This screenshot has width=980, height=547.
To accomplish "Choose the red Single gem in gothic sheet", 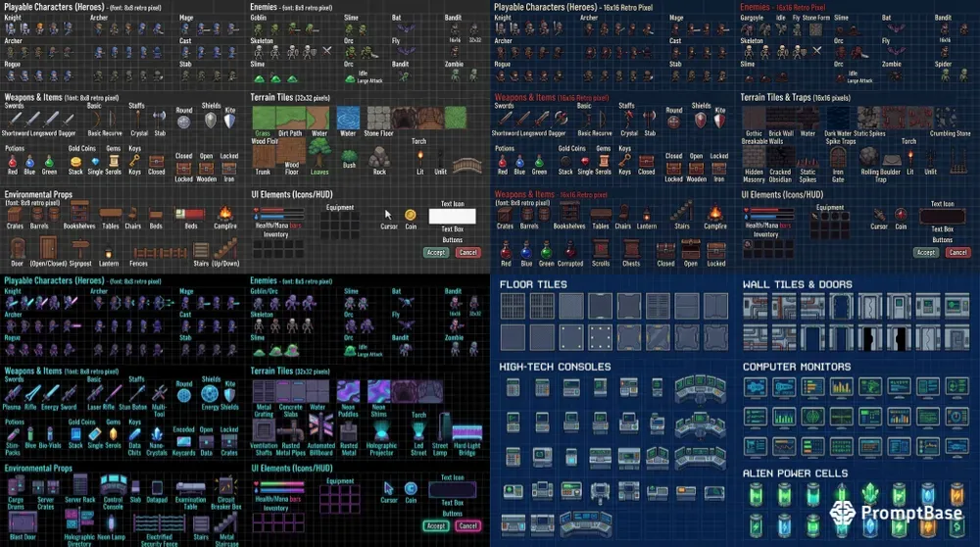I will point(585,162).
